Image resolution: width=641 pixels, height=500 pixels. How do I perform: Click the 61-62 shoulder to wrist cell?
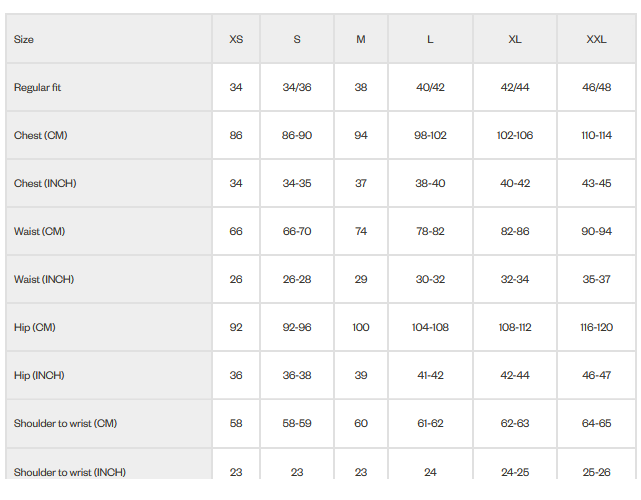click(x=430, y=424)
